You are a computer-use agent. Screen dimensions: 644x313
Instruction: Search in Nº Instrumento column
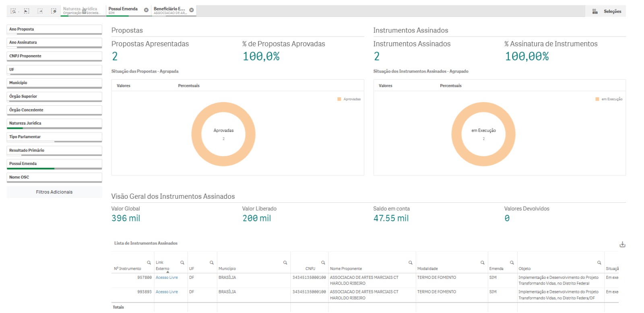[149, 263]
